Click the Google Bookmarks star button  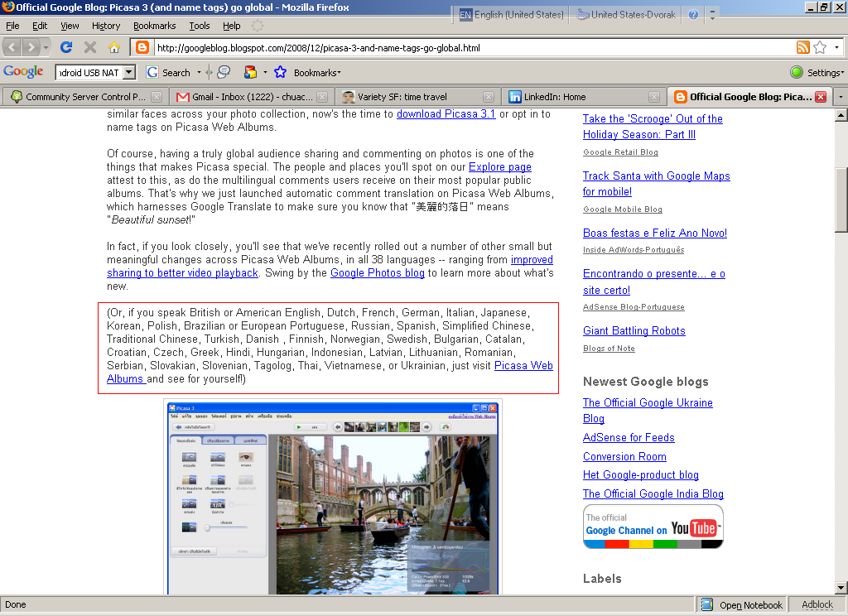click(280, 72)
